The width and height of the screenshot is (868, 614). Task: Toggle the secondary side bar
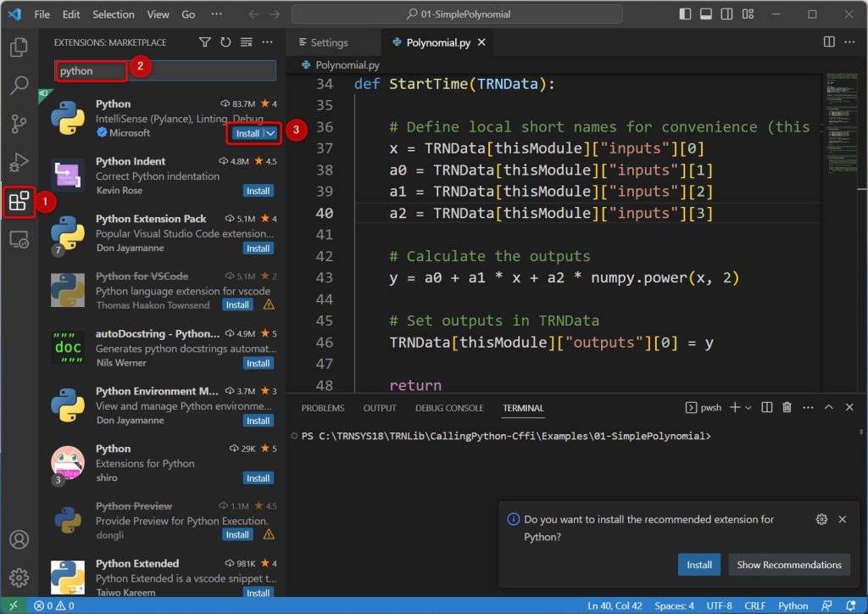(x=726, y=14)
